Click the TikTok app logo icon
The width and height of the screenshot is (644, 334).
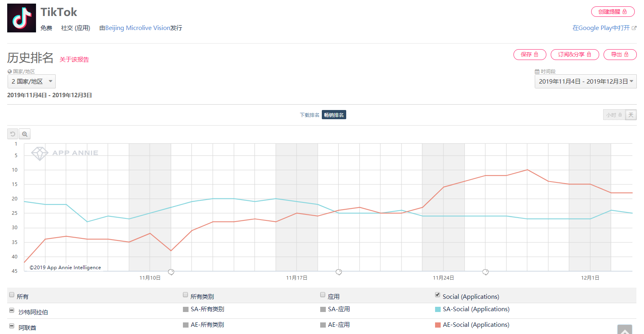(x=22, y=18)
